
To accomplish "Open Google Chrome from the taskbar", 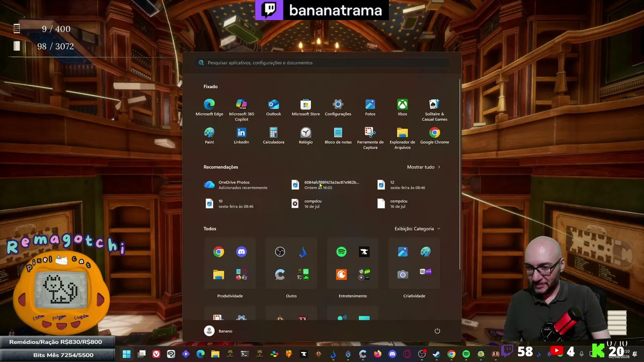I will [x=451, y=354].
